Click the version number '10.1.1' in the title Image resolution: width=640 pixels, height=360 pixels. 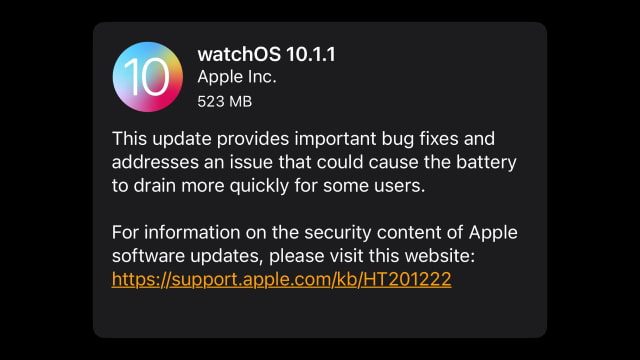tap(311, 54)
